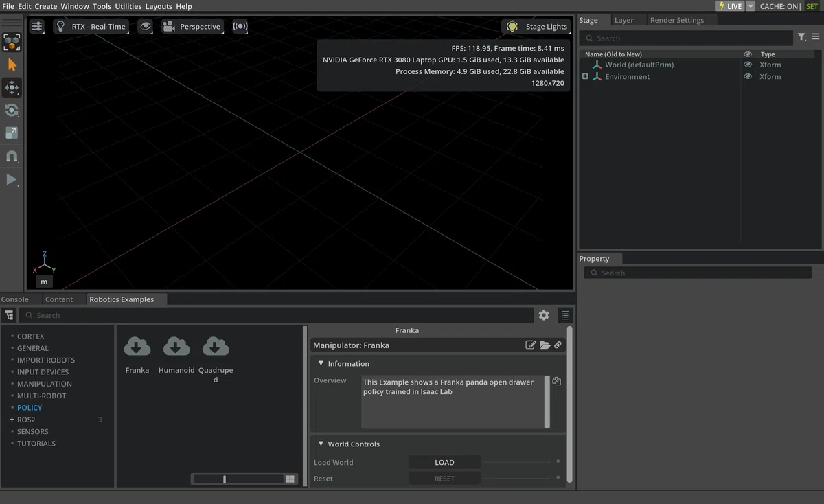Click the Stage panel search field
This screenshot has width=824, height=504.
pyautogui.click(x=687, y=38)
